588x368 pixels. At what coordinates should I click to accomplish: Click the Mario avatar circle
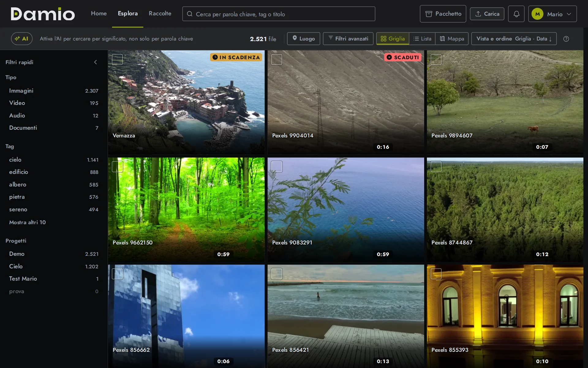(x=537, y=14)
